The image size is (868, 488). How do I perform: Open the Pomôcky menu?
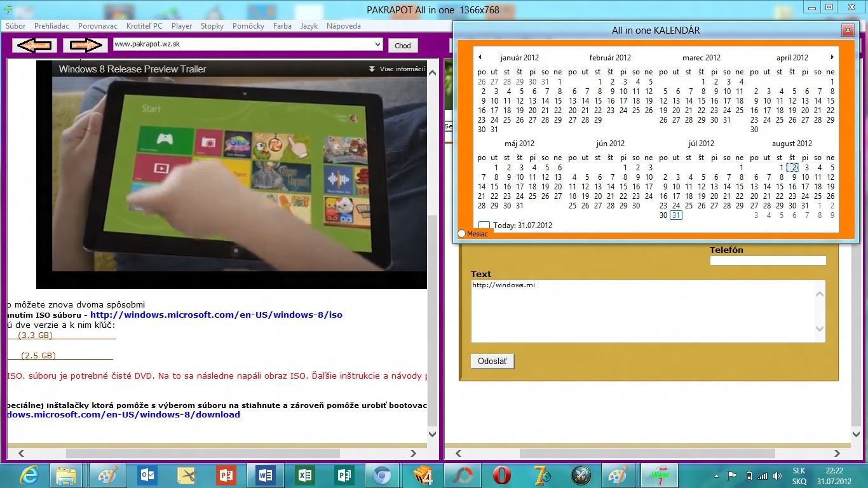pyautogui.click(x=248, y=26)
